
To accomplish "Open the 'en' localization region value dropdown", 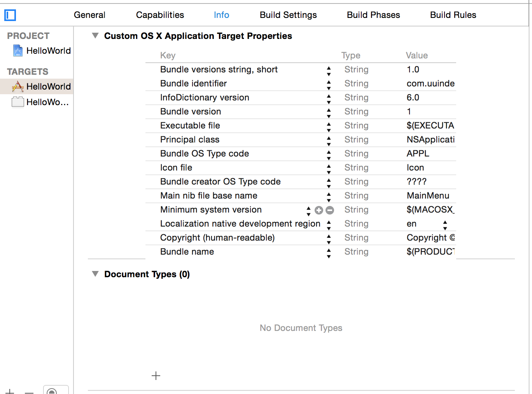I will coord(445,224).
